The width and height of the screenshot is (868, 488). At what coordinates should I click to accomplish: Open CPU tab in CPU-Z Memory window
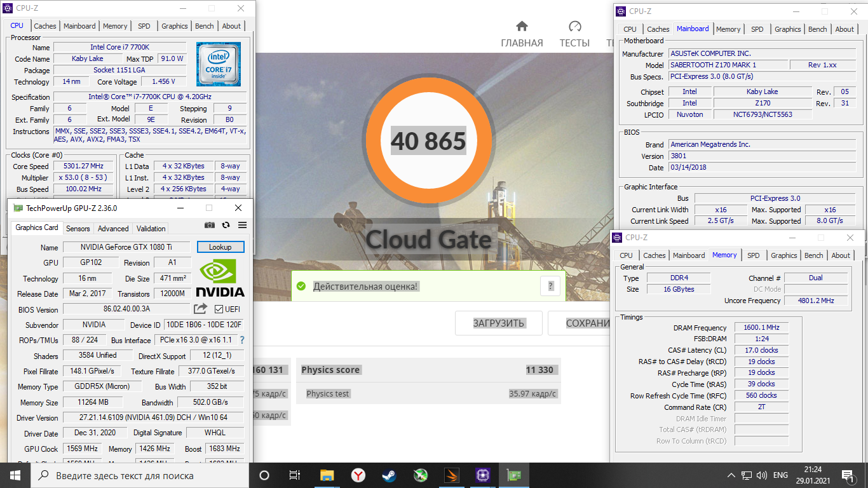627,255
